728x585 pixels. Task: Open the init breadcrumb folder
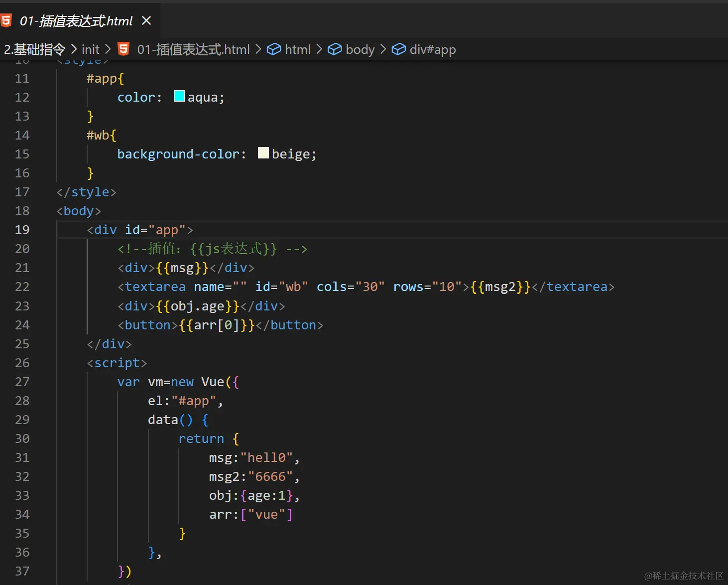(90, 49)
